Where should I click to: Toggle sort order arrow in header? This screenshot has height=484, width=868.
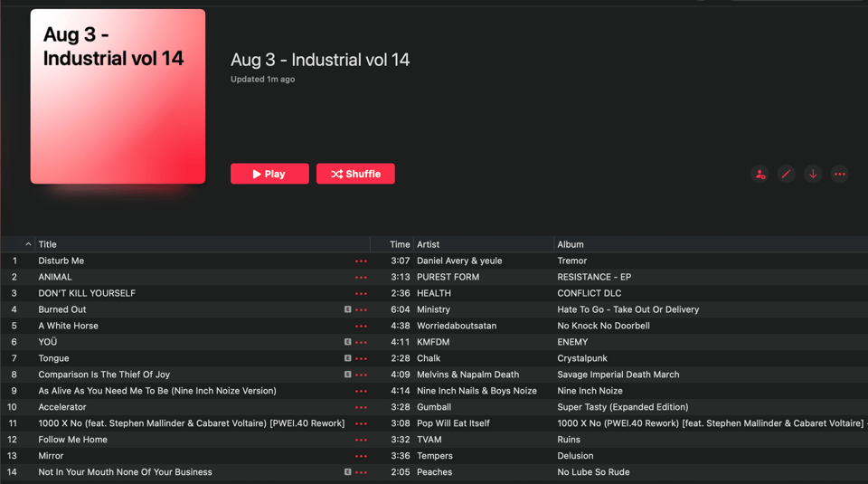click(28, 244)
